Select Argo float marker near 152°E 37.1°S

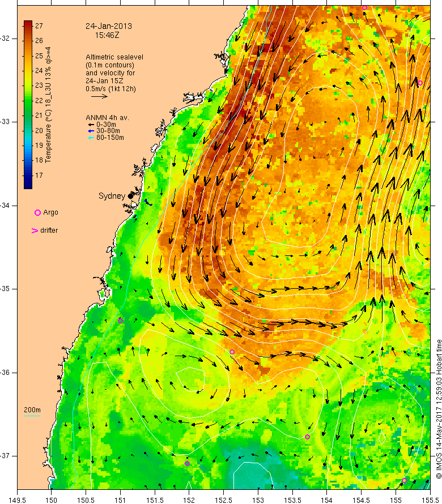click(187, 463)
